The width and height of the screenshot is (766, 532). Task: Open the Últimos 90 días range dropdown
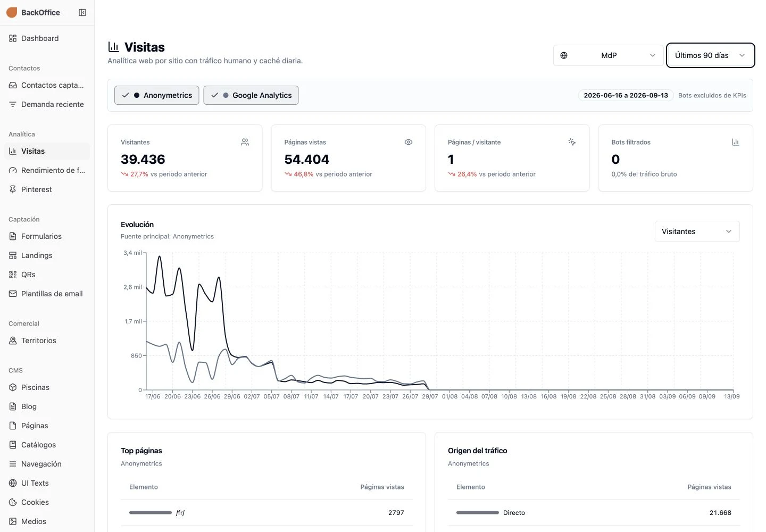coord(710,55)
